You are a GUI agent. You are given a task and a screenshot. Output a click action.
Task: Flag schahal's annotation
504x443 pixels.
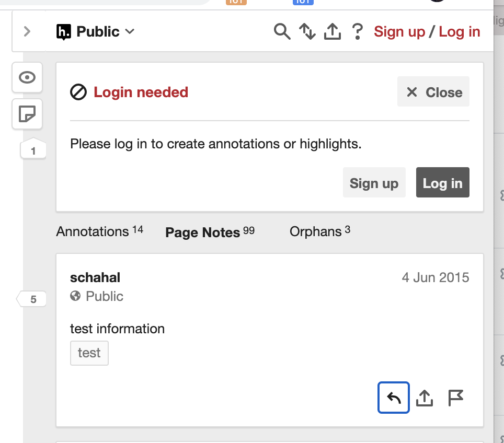click(x=455, y=398)
